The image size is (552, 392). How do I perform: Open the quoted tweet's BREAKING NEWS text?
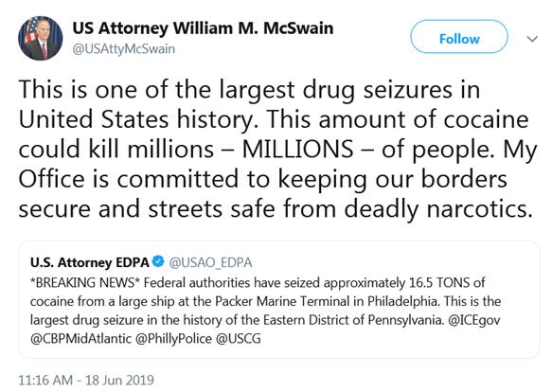85,282
